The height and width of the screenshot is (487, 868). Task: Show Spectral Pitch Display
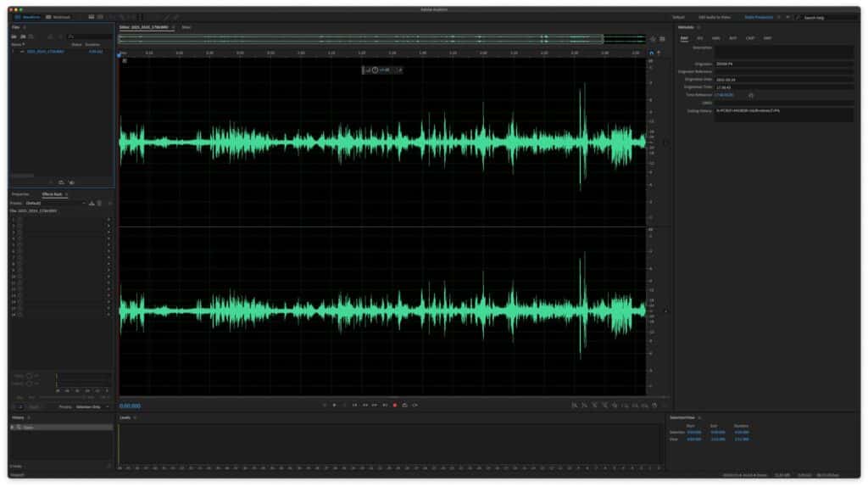(x=100, y=17)
